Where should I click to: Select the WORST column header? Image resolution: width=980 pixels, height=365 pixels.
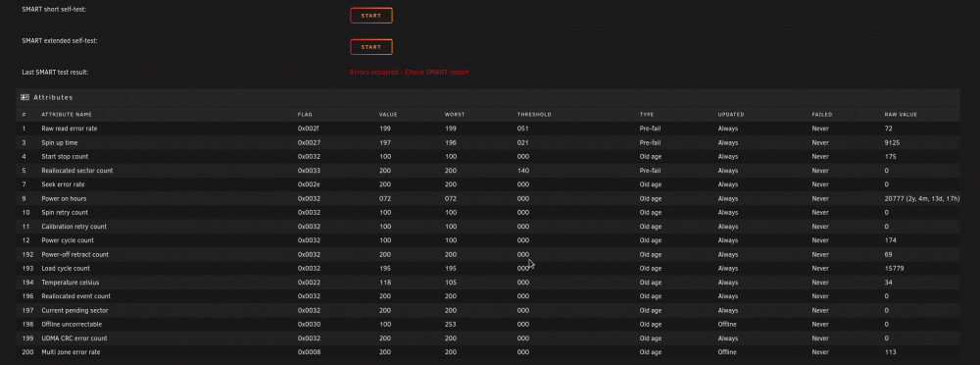pos(455,115)
